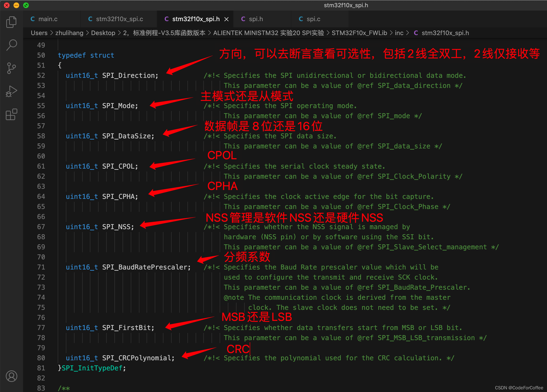
Task: Expand the STM32F10x_FWLib breadcrumb
Action: coord(359,33)
